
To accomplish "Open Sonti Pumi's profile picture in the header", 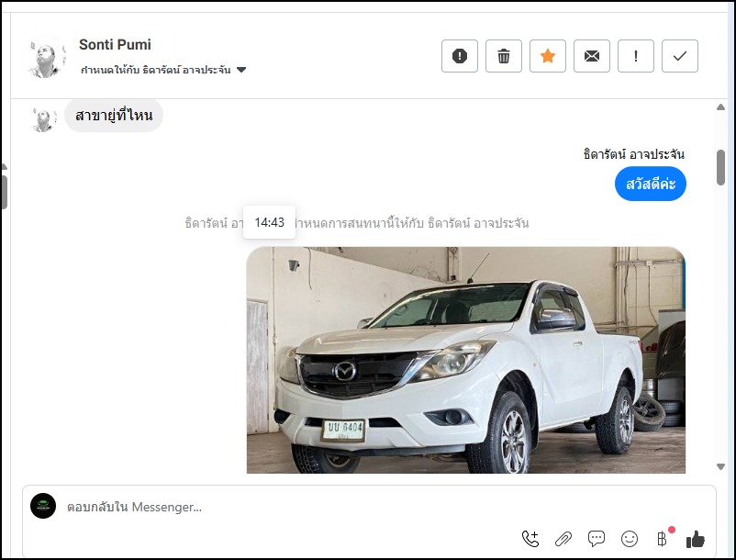I will point(46,59).
